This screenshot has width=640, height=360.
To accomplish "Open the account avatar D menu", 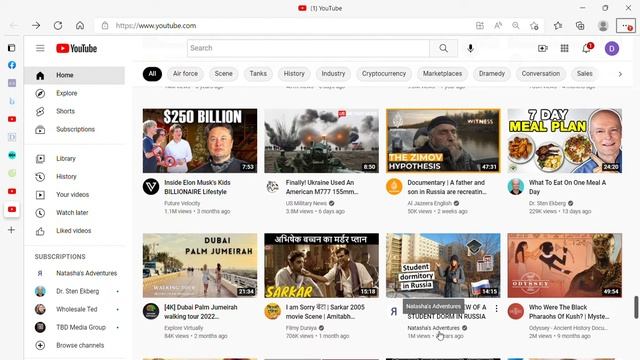I will click(x=611, y=49).
